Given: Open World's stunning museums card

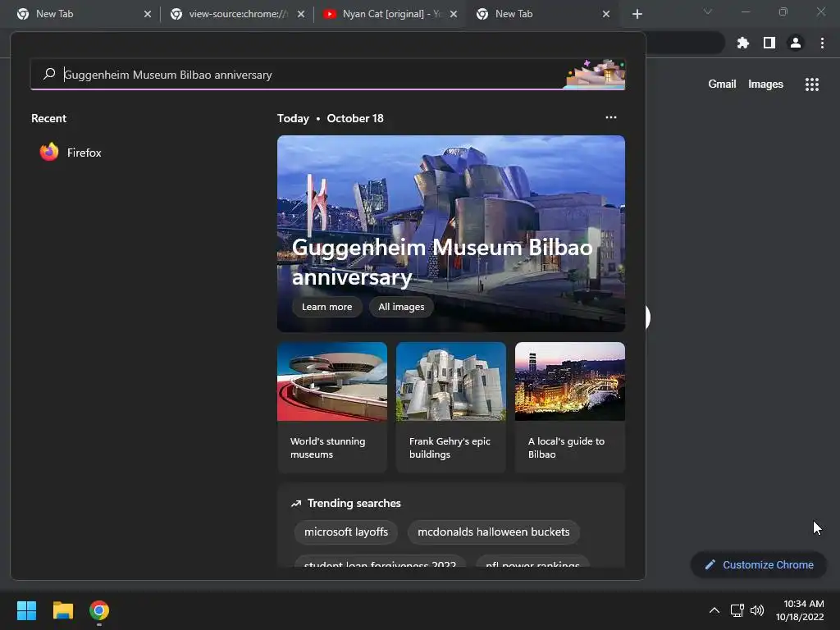Looking at the screenshot, I should tap(332, 407).
